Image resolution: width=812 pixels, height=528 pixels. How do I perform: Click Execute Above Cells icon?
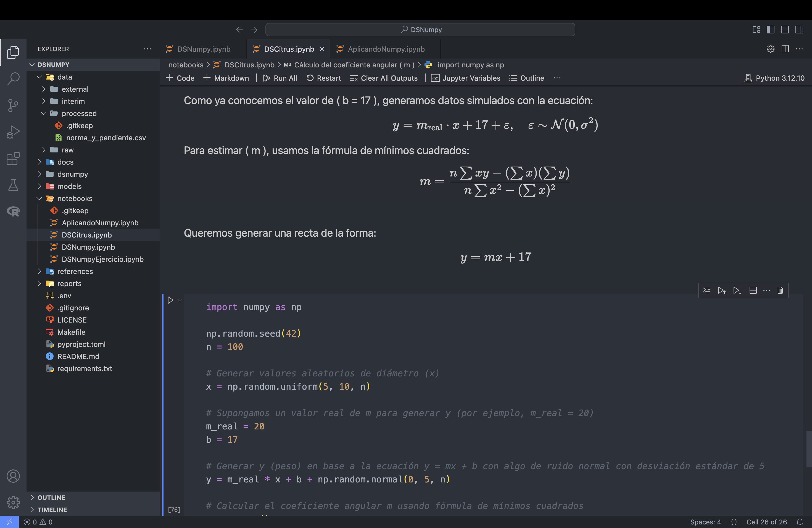pos(722,290)
